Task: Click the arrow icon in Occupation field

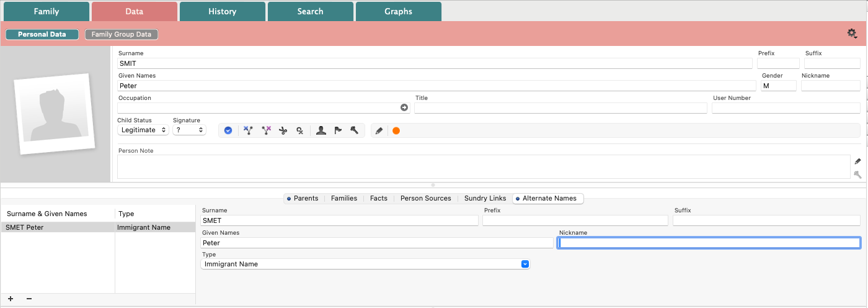Action: [404, 107]
